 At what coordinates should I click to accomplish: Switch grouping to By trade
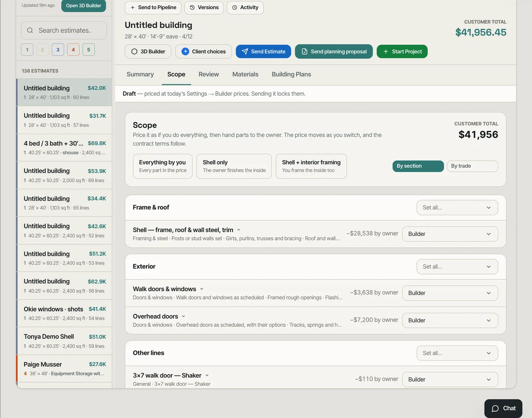click(472, 166)
